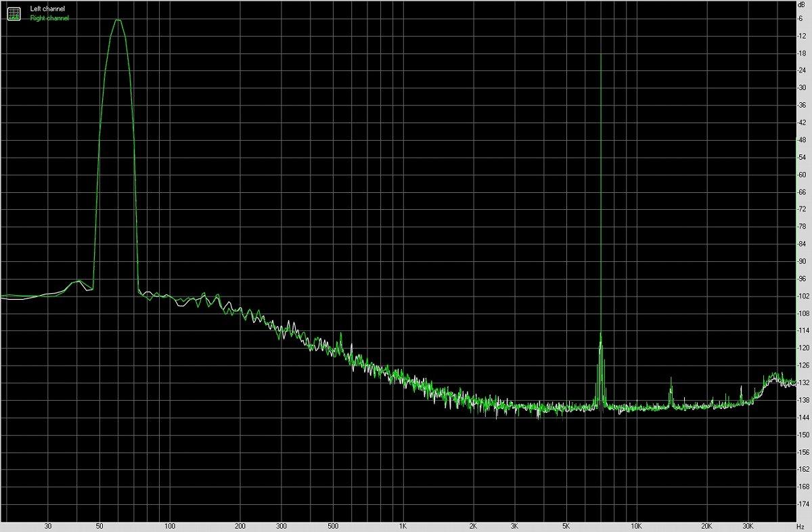812x532 pixels.
Task: Click the 50 Hz frequency axis label
Action: coord(99,526)
